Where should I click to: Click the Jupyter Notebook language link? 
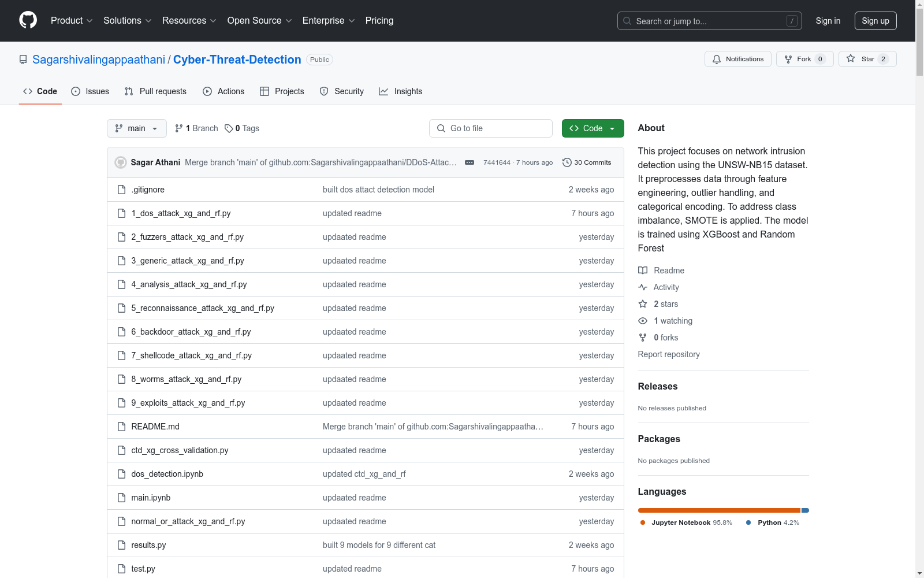[x=687, y=523]
